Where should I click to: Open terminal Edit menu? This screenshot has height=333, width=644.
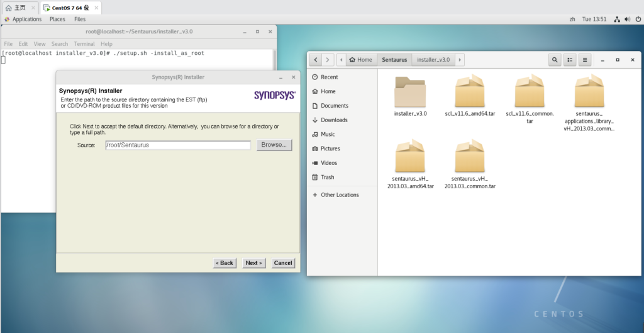[x=23, y=44]
